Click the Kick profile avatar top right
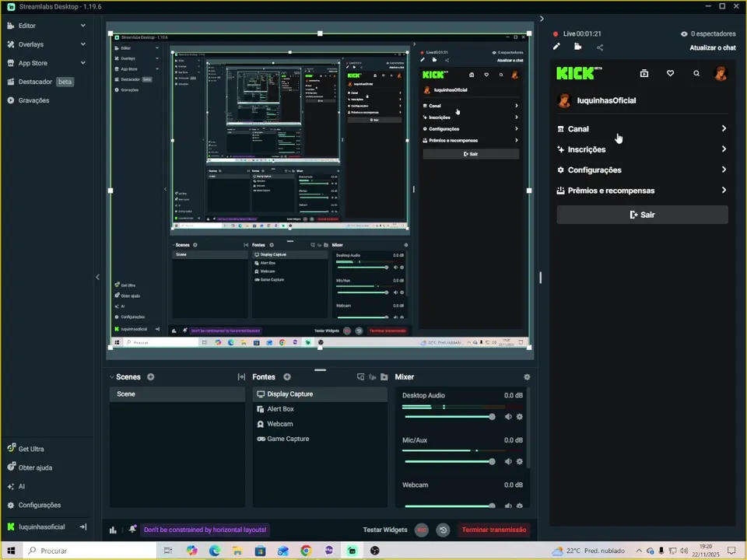Screen dimensions: 747x560 721,73
